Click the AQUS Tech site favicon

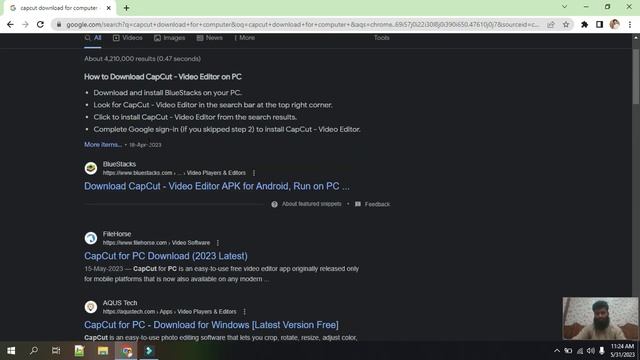pyautogui.click(x=91, y=307)
